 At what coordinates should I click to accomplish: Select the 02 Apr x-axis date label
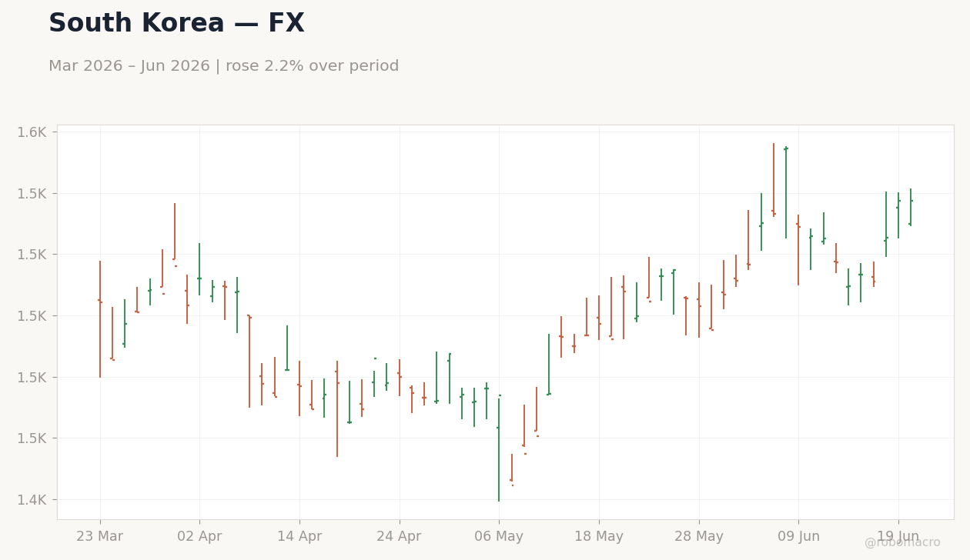click(x=199, y=537)
